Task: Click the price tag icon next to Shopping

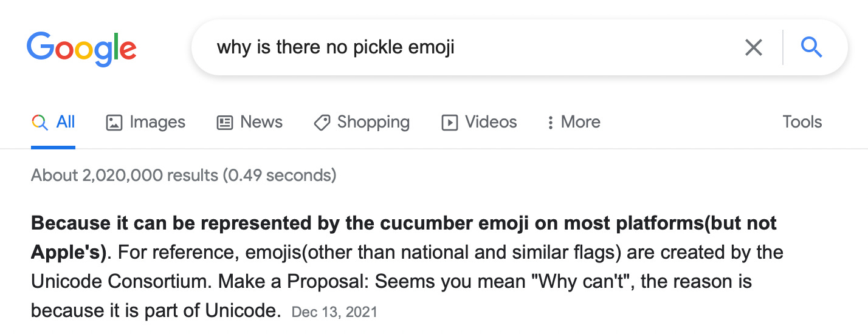Action: pos(322,123)
